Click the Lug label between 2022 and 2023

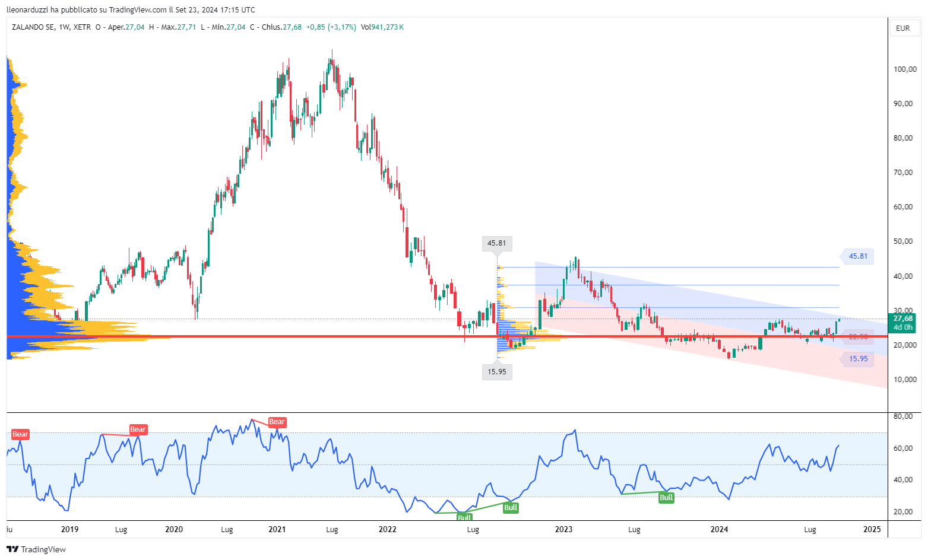pos(473,530)
